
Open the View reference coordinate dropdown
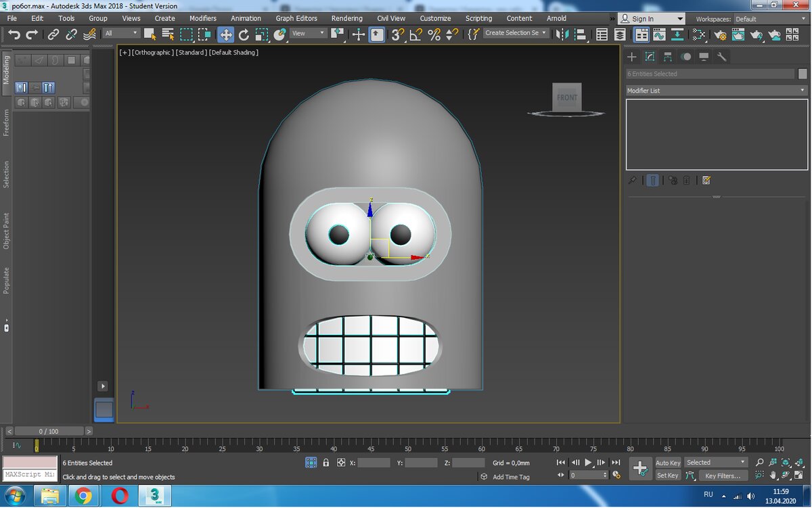(309, 33)
